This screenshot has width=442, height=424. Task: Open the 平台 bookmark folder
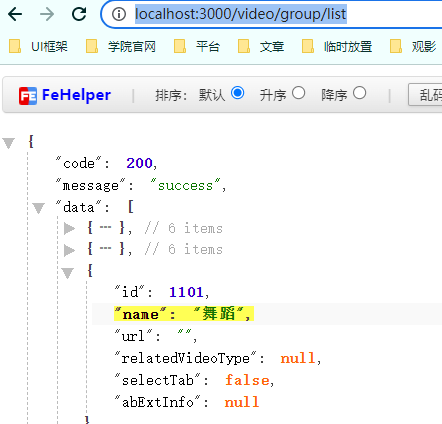point(197,46)
